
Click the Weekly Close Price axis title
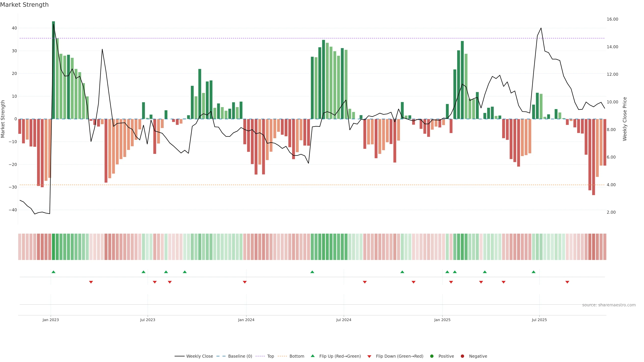pyautogui.click(x=625, y=119)
